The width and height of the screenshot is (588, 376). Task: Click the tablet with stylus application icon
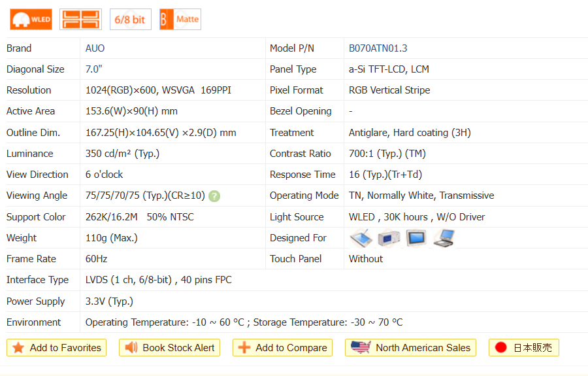[x=361, y=238]
